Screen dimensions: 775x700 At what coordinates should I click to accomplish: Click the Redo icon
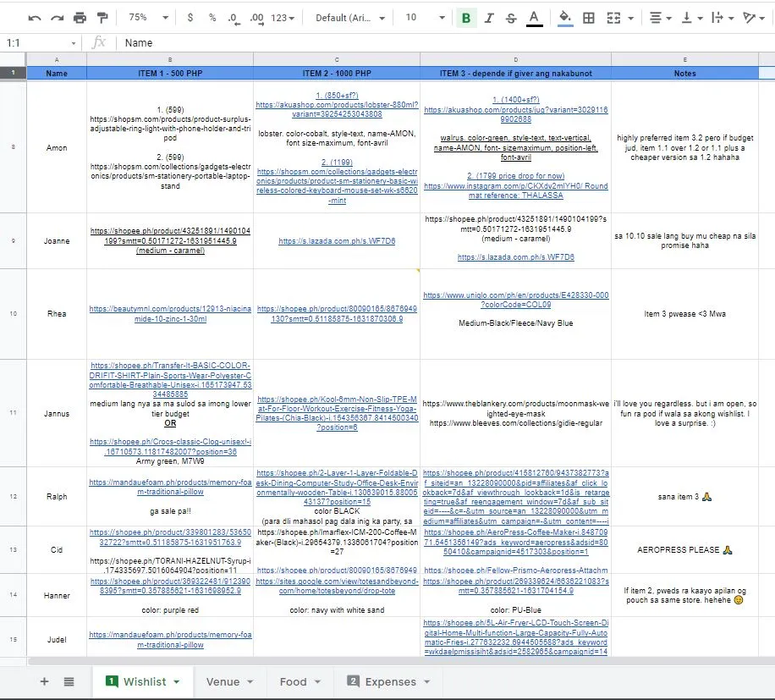[x=57, y=19]
